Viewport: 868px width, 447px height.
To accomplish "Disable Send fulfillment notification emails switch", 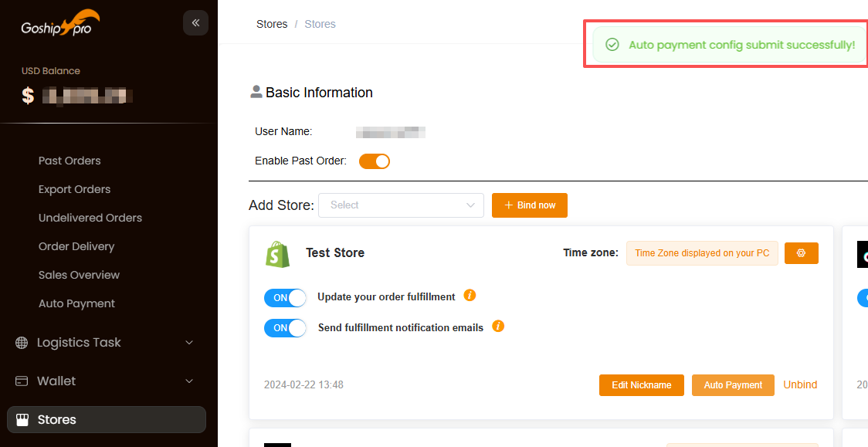I will click(x=285, y=328).
